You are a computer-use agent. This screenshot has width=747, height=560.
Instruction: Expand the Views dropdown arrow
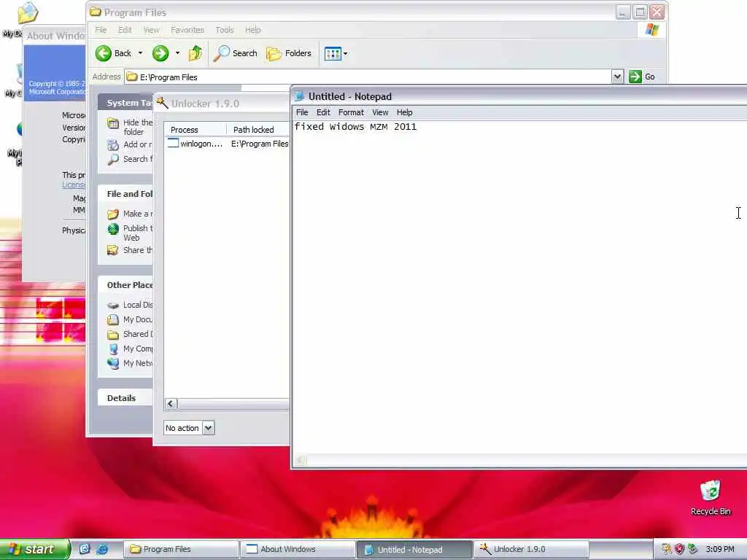pyautogui.click(x=346, y=54)
